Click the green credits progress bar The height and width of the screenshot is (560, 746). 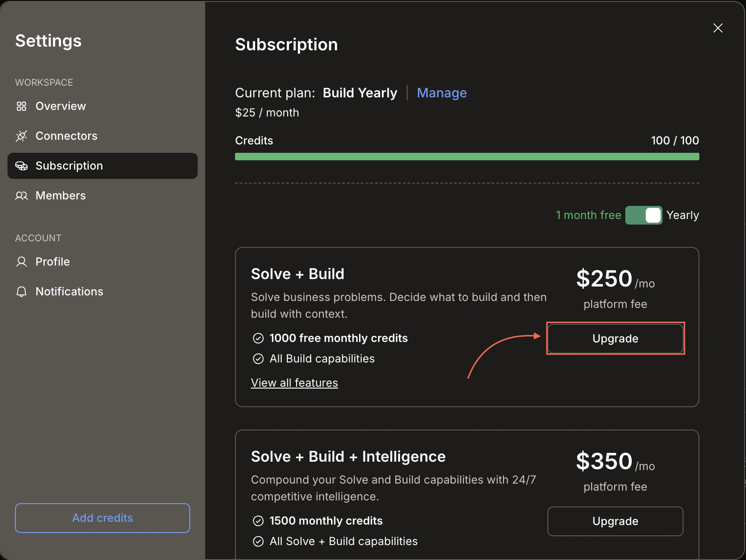click(x=466, y=157)
